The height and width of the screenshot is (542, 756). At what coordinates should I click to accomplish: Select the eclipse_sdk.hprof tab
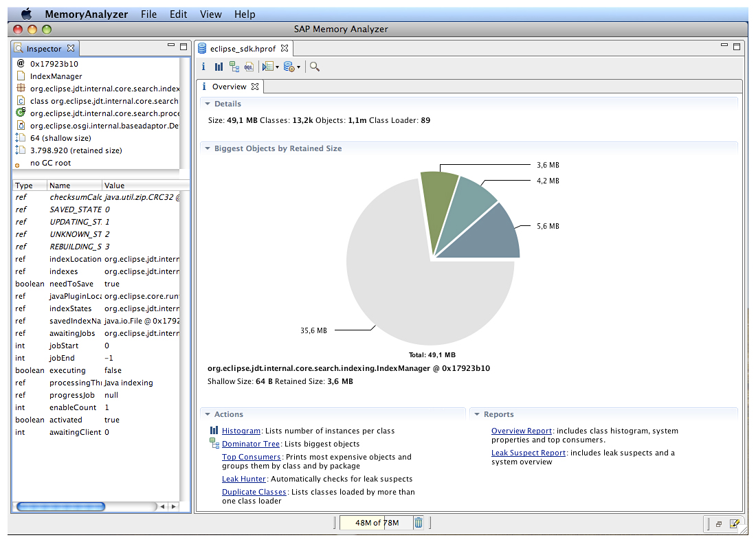(243, 49)
